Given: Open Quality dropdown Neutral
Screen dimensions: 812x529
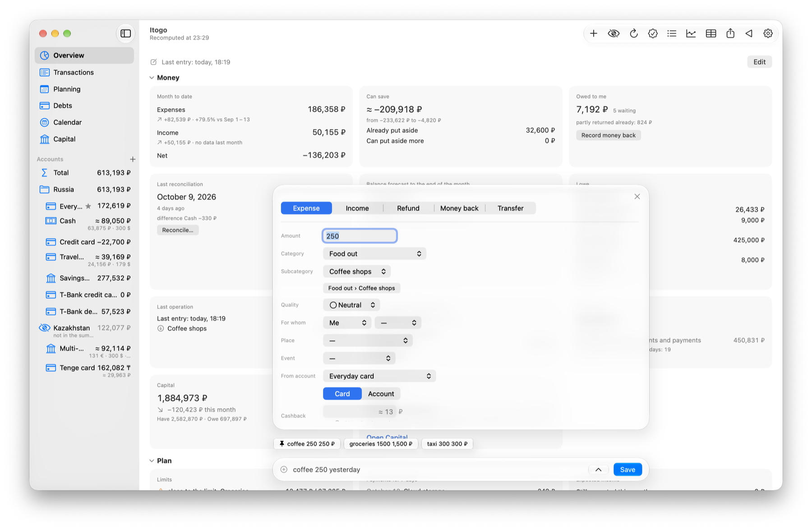Looking at the screenshot, I should [351, 305].
